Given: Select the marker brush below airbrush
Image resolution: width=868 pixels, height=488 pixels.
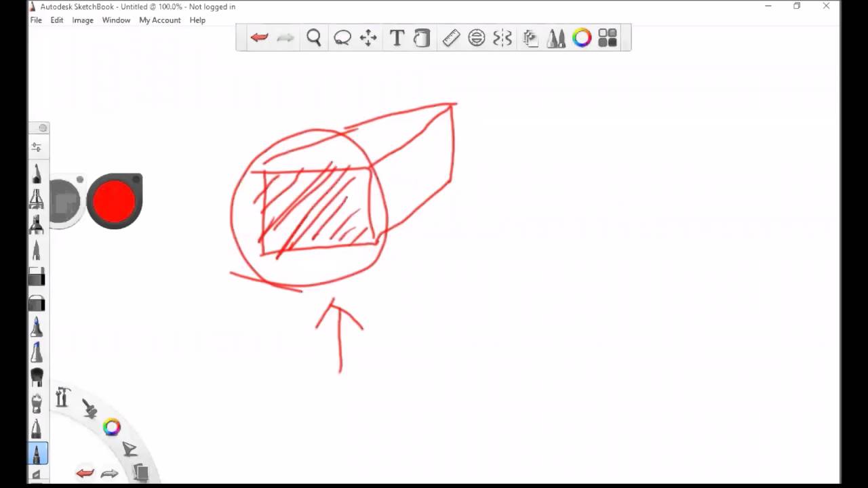Looking at the screenshot, I should [x=37, y=224].
